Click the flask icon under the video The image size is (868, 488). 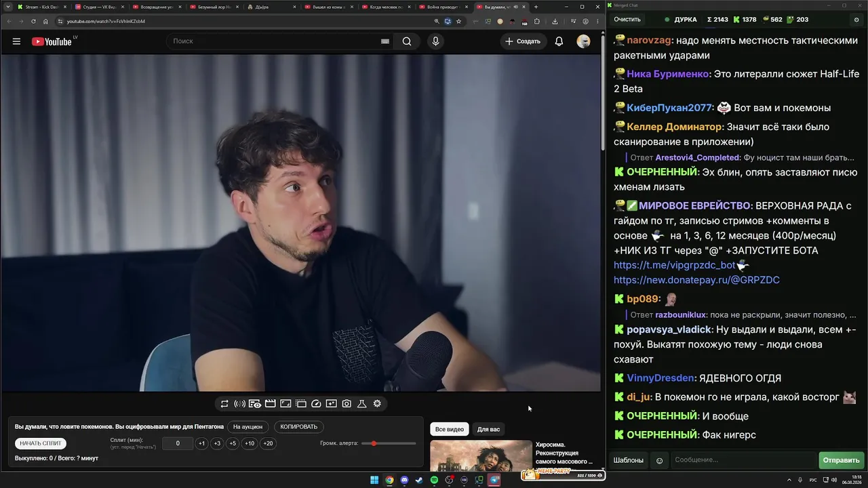[362, 404]
